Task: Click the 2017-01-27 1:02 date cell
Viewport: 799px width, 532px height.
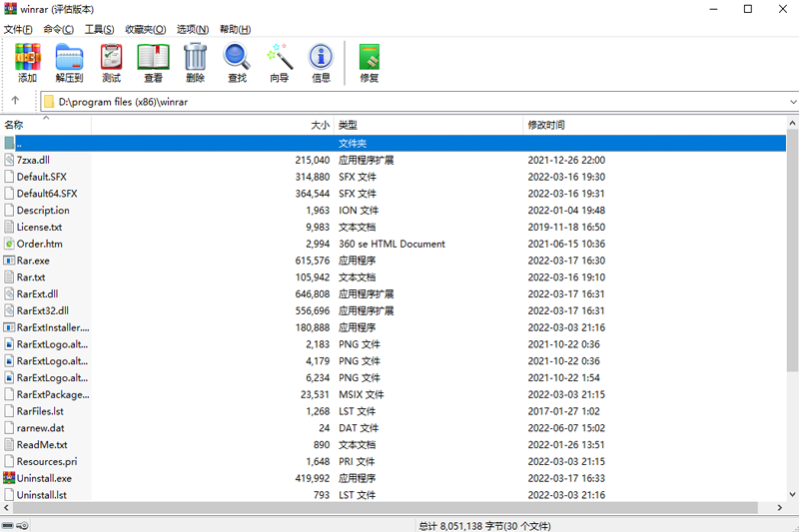Action: [563, 411]
